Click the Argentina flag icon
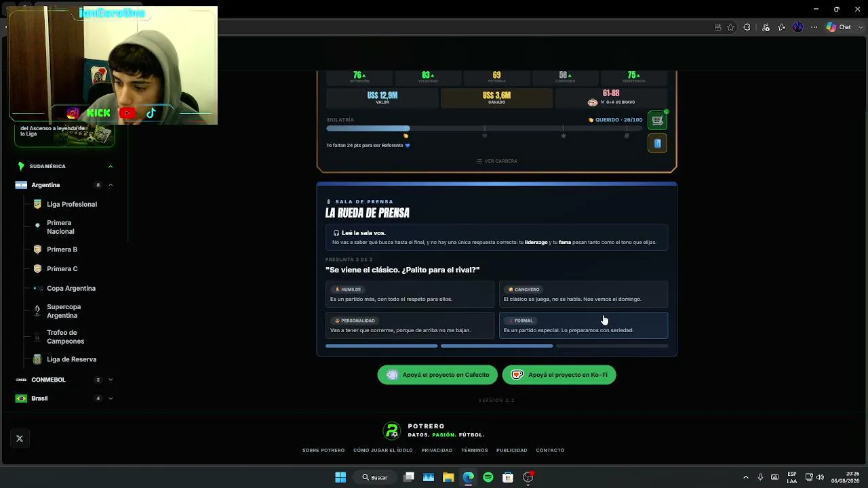Viewport: 868px width, 488px height. [x=21, y=185]
